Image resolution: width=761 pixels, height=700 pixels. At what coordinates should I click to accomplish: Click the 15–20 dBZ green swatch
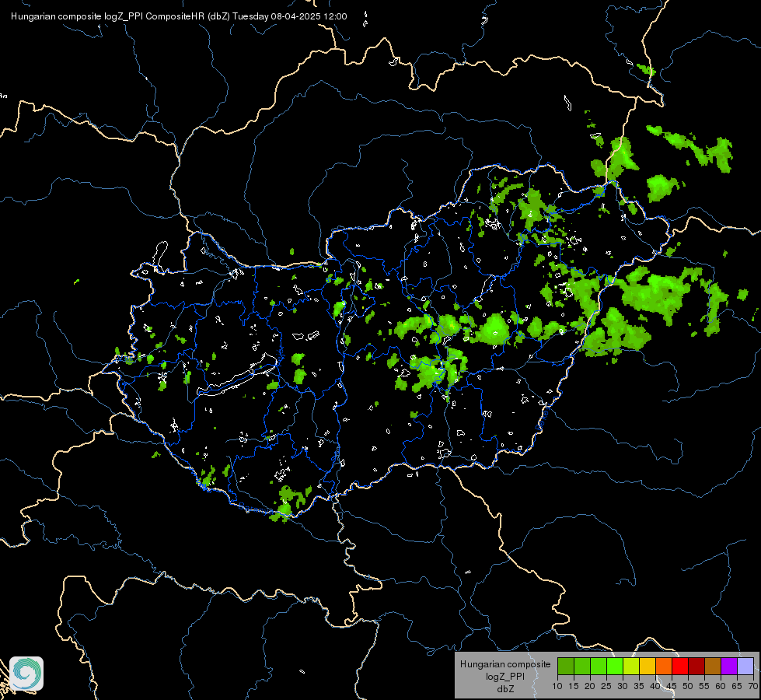click(582, 666)
